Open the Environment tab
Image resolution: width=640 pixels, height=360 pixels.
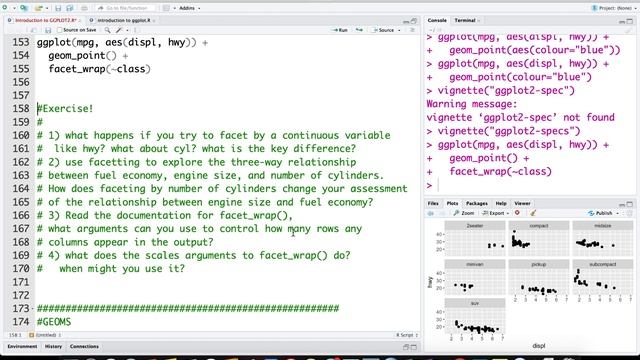pyautogui.click(x=22, y=347)
